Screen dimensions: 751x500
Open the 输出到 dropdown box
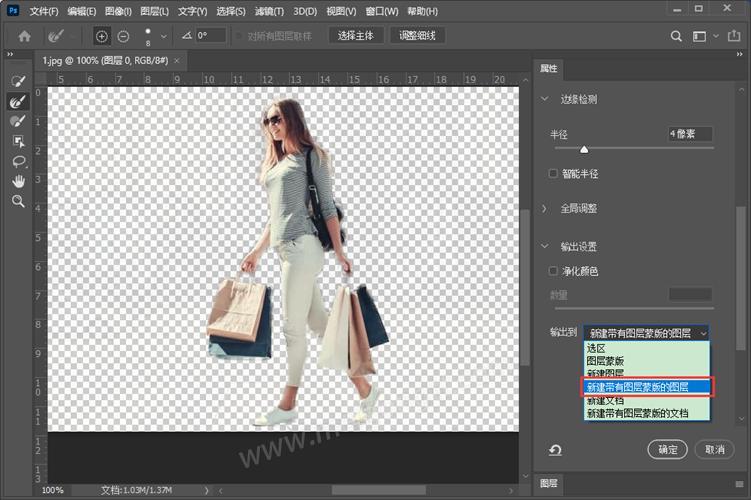(646, 333)
